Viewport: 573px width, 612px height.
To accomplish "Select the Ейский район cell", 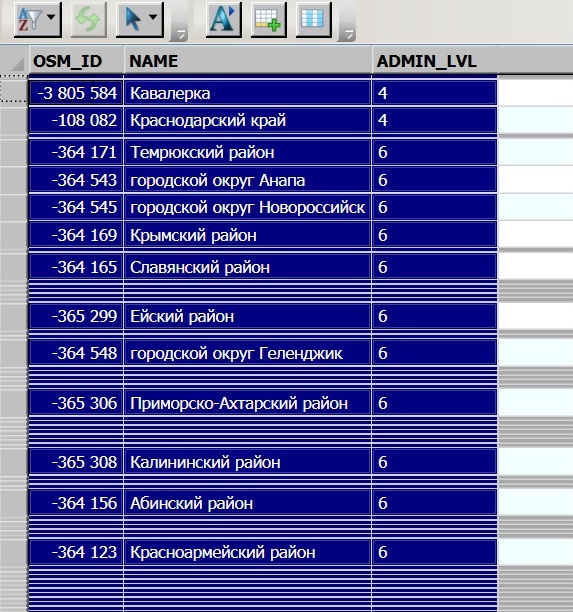I will pos(247,316).
